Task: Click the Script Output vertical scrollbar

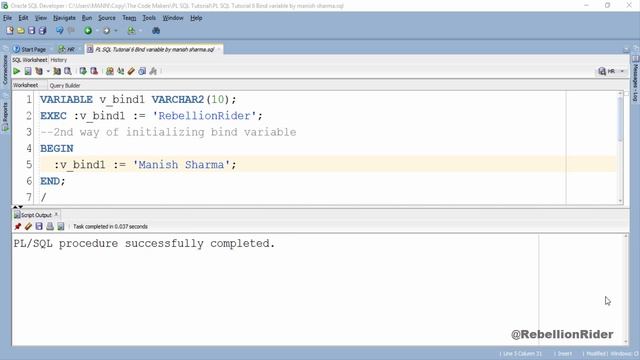Action: (626, 289)
